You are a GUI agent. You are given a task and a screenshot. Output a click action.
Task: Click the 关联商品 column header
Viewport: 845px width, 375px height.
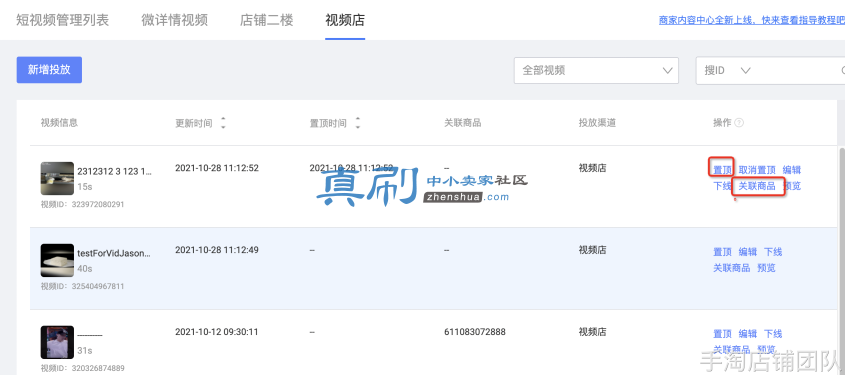462,123
